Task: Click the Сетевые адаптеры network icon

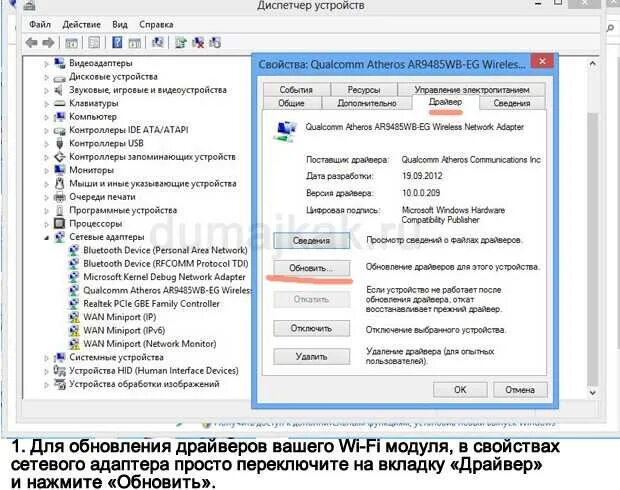Action: [x=59, y=237]
